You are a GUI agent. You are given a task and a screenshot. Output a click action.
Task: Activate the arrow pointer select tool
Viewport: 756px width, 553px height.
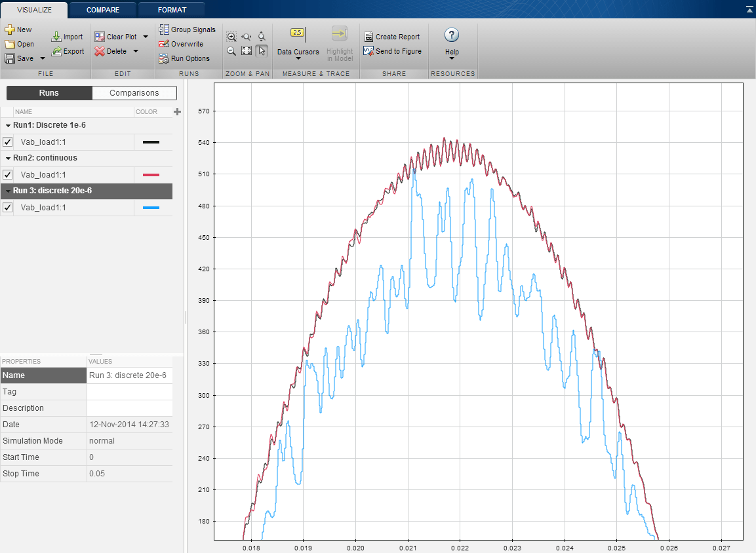pos(262,51)
